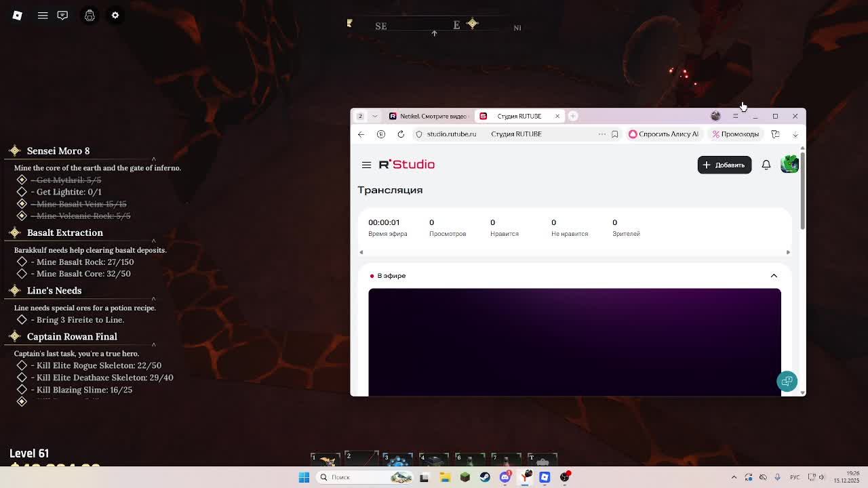Reload the RUTUBE Studio page
Image resolution: width=868 pixels, height=488 pixels.
pos(401,134)
